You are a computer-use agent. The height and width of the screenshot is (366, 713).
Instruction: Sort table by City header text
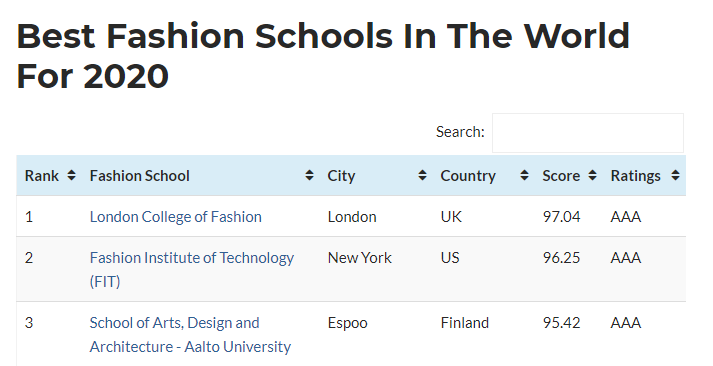341,176
